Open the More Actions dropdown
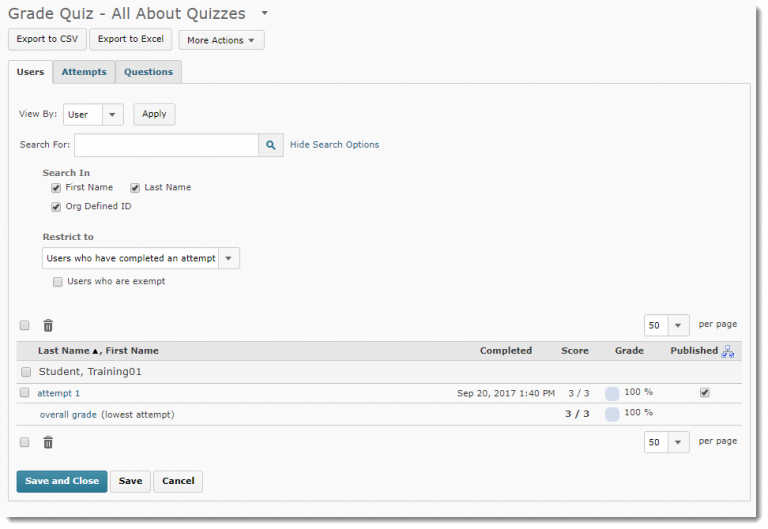 pyautogui.click(x=221, y=40)
